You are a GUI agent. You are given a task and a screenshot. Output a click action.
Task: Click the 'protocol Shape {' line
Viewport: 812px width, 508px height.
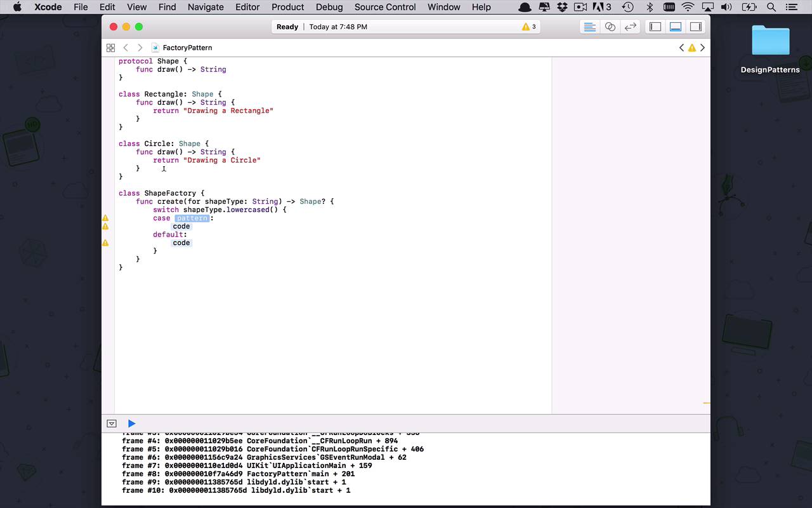tap(153, 61)
